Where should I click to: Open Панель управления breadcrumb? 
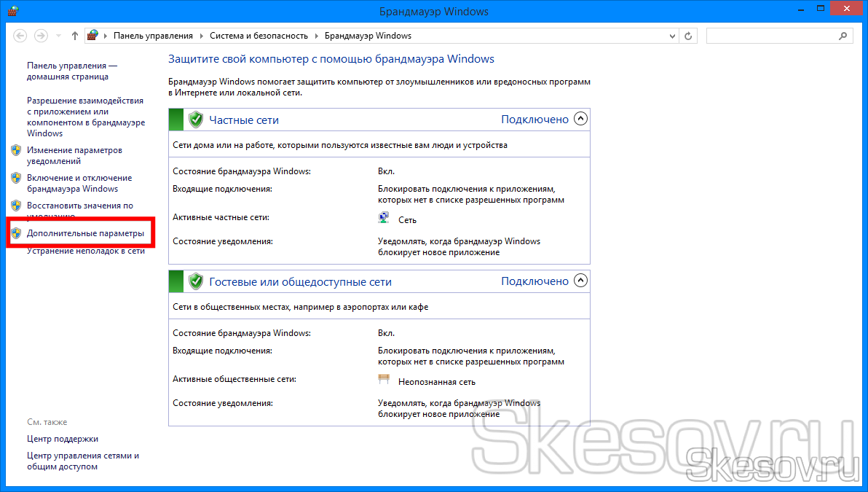(154, 36)
